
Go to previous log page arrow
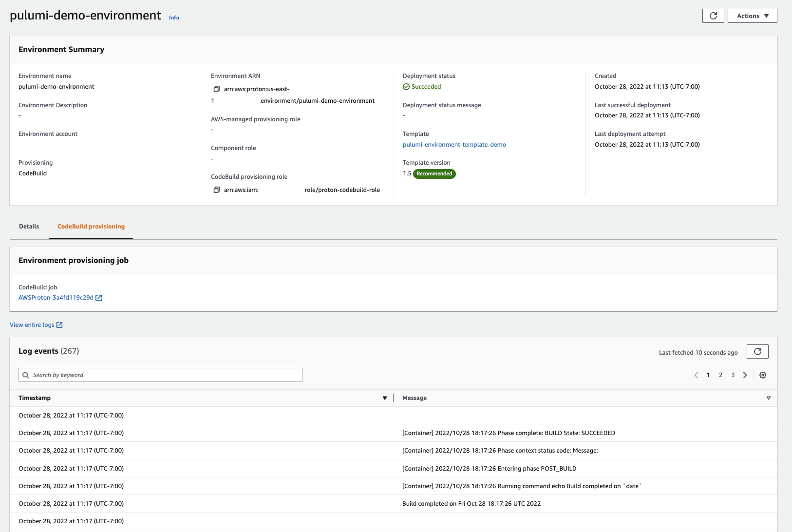[696, 375]
